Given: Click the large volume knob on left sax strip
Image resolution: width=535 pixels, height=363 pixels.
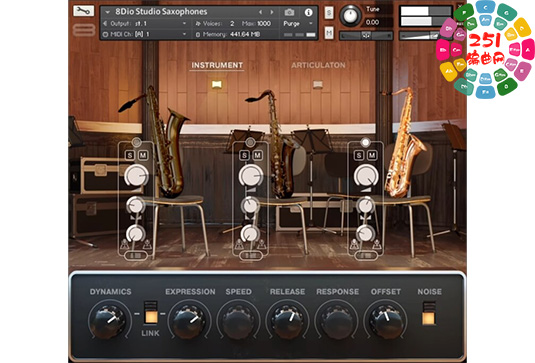Looking at the screenshot, I should pyautogui.click(x=136, y=175).
